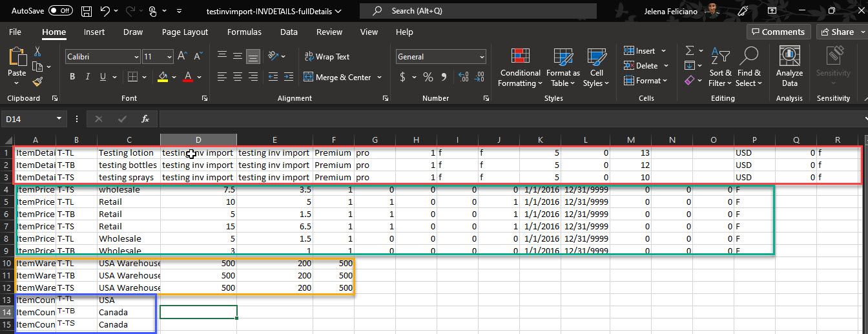Open the Name Box dropdown arrow
Viewport: 868px width, 334px height.
(59, 119)
